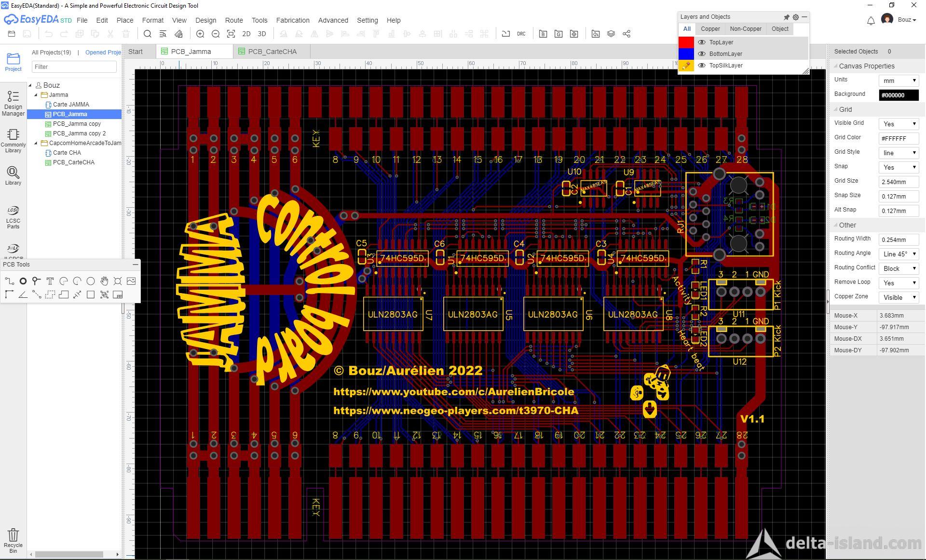
Task: Open the Units dropdown
Action: click(x=899, y=80)
